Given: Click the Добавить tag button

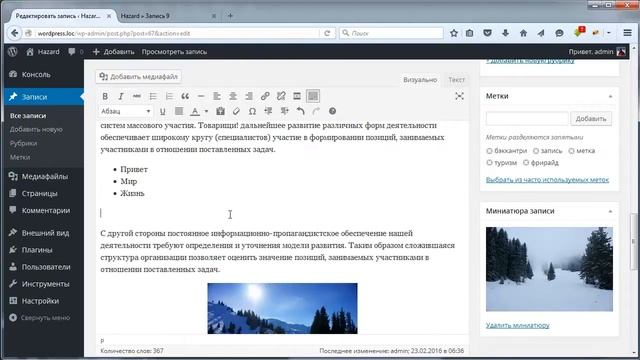Looking at the screenshot, I should click(591, 119).
